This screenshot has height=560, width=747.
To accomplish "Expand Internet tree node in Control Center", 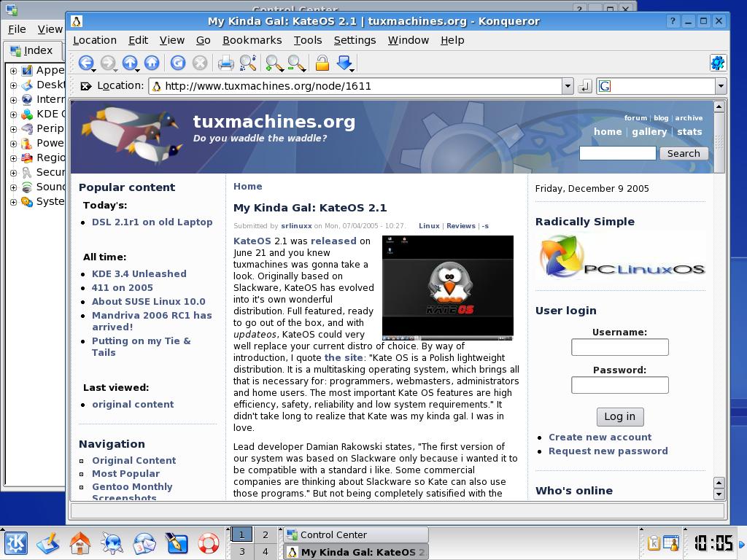I will (13, 100).
